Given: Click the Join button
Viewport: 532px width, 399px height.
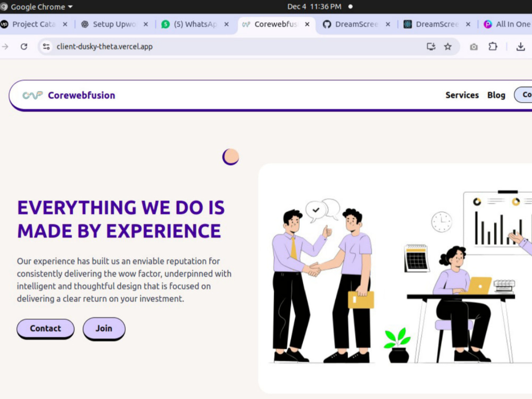Looking at the screenshot, I should tap(104, 328).
